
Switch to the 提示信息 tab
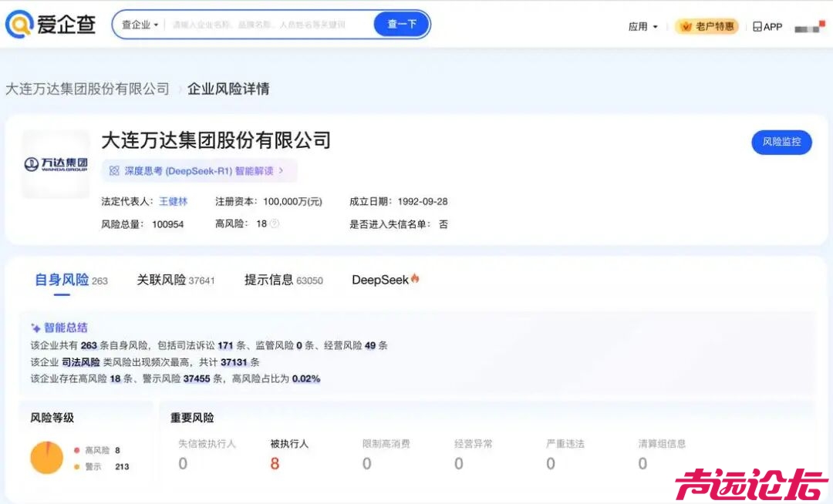[283, 280]
